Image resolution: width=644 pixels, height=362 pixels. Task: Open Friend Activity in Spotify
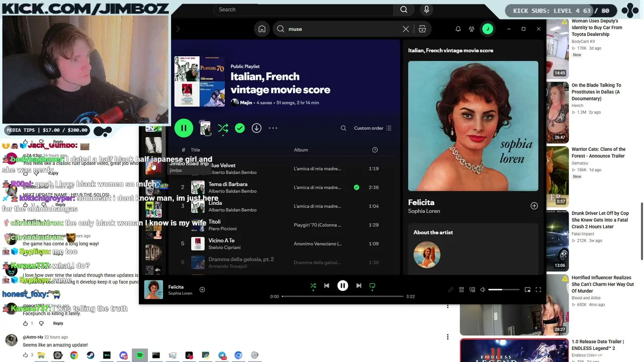[471, 29]
